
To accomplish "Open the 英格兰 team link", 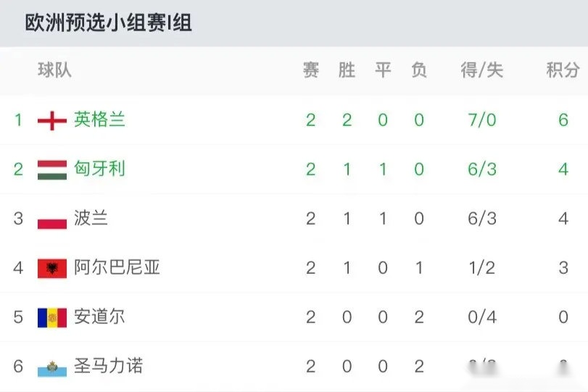I will (100, 120).
